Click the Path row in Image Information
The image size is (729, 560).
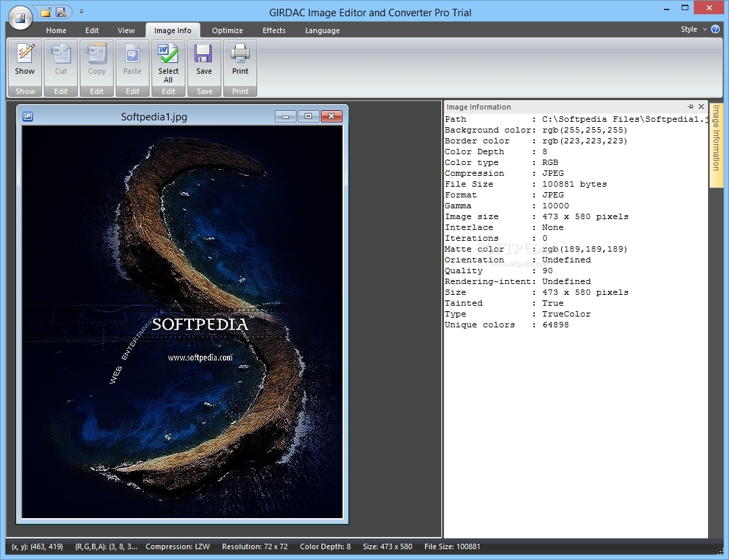(x=575, y=119)
